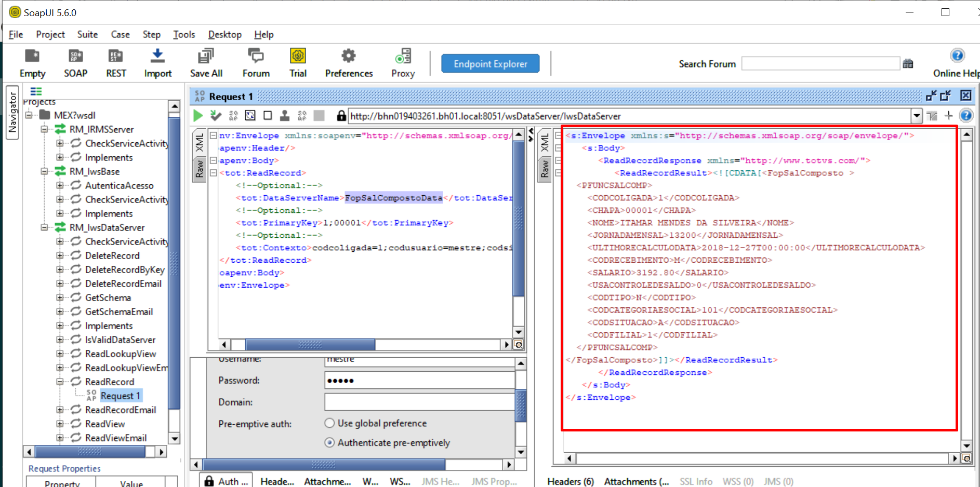The height and width of the screenshot is (487, 980).
Task: Open the Help menu
Action: 264,34
